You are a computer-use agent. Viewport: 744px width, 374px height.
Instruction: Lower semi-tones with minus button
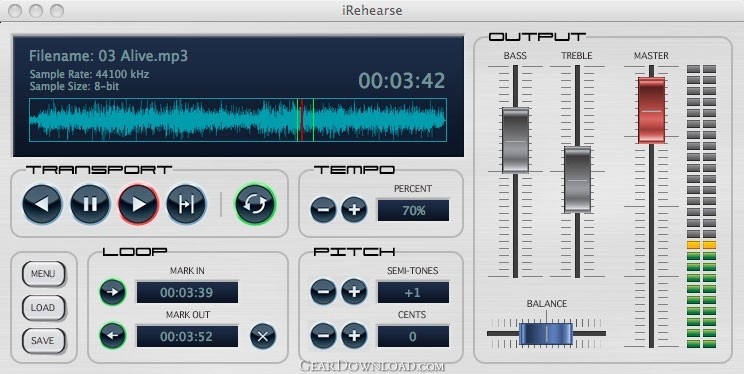click(323, 291)
